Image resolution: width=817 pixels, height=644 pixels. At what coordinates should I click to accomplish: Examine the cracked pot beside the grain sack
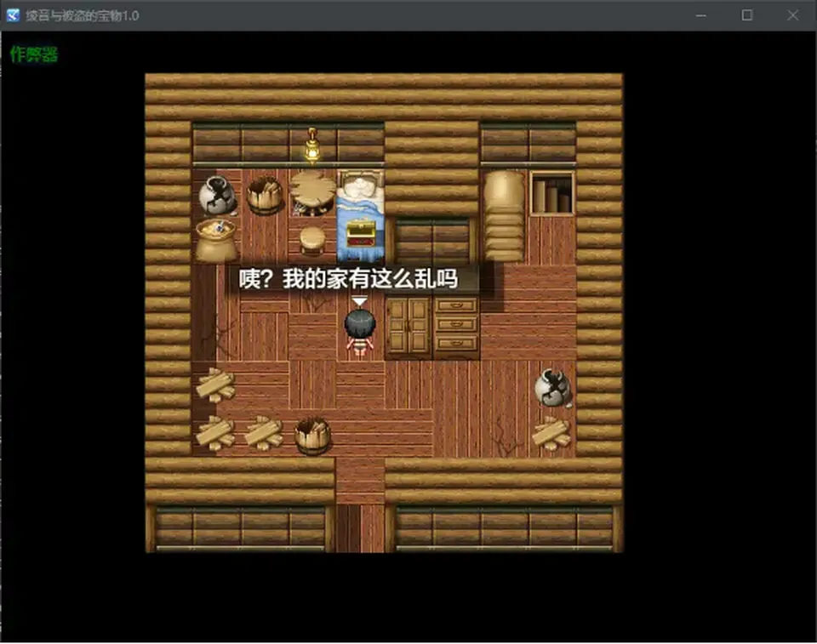(217, 196)
